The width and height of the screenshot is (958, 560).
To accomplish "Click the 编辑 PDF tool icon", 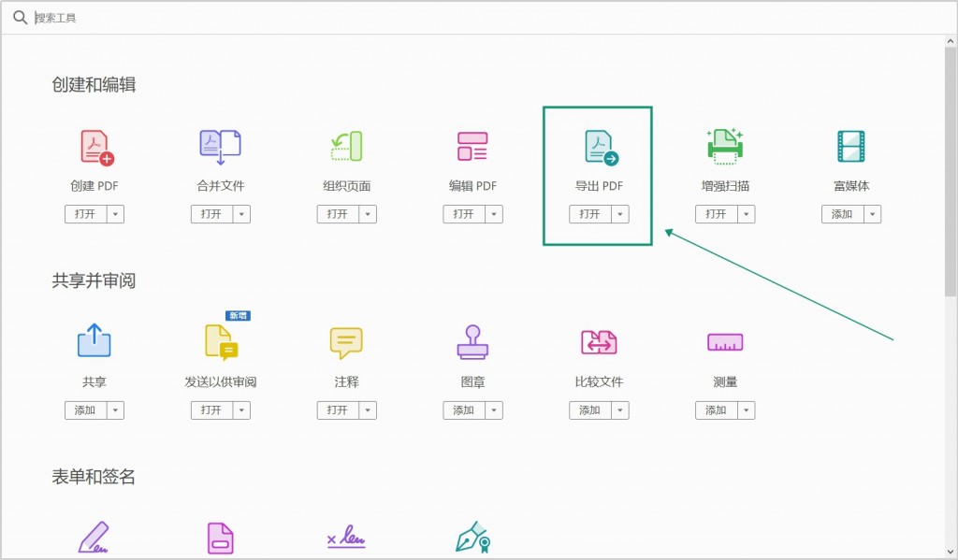I will click(472, 147).
